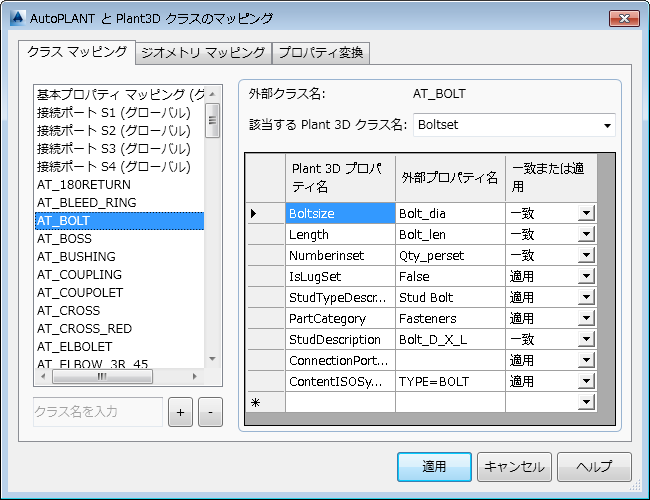Screen dimensions: 650x500
Task: Select the highlighted AT_BOLT class
Action: (120, 221)
